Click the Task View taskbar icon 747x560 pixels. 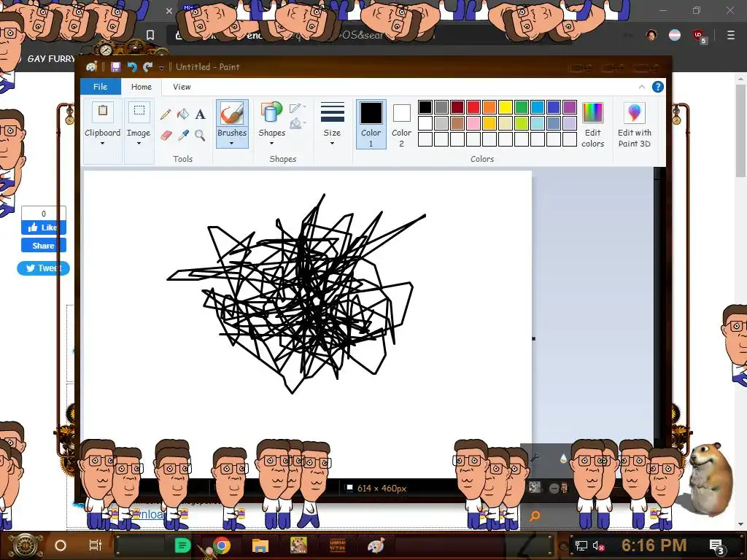96,545
